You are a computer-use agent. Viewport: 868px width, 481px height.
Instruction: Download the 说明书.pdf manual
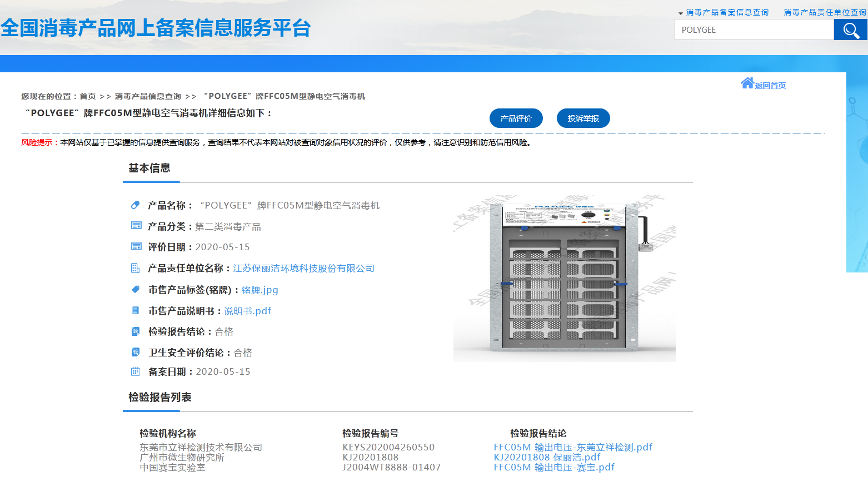[247, 311]
